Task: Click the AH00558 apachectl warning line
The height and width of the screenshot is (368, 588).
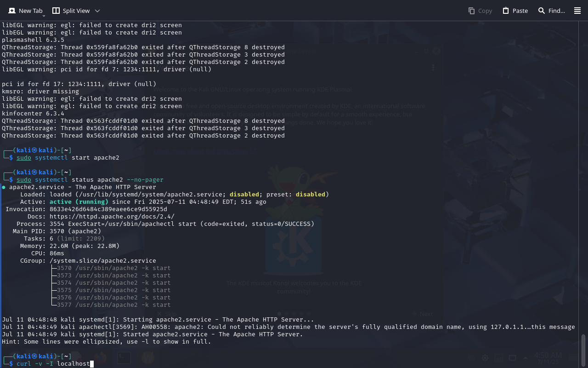Action: 288,327
